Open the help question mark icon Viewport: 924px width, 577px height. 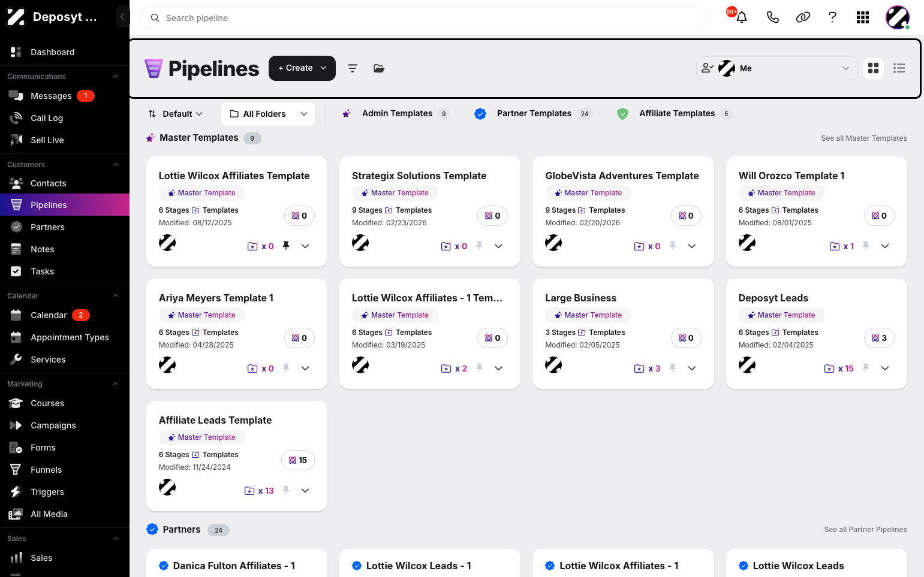(x=832, y=17)
